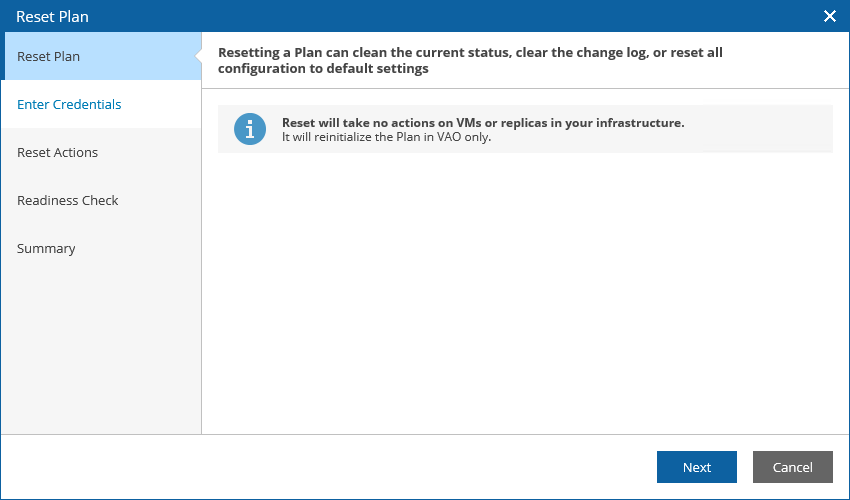Image resolution: width=850 pixels, height=500 pixels.
Task: Click the empty content pane below the info banner
Action: (x=525, y=300)
